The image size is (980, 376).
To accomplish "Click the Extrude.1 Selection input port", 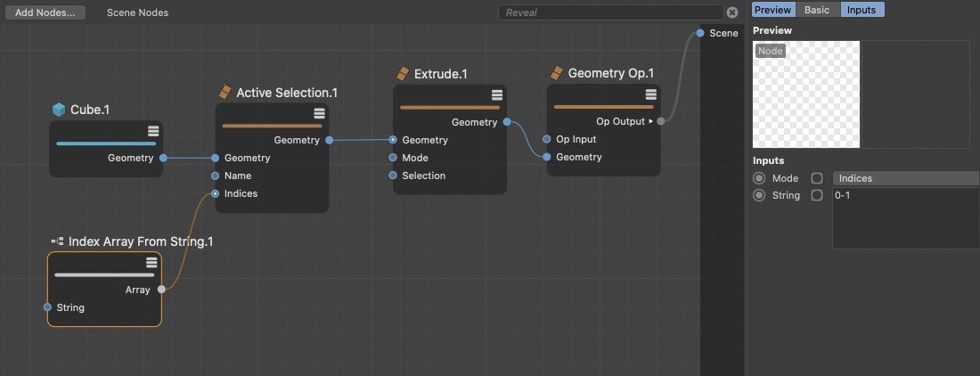I will tap(393, 176).
